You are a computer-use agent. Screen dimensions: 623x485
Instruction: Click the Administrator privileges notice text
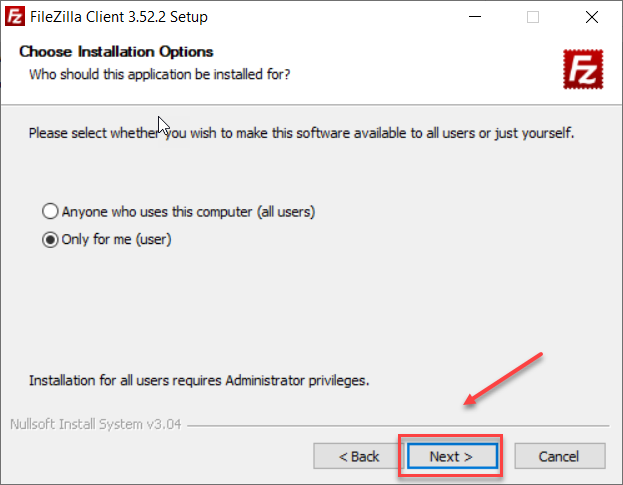point(199,380)
